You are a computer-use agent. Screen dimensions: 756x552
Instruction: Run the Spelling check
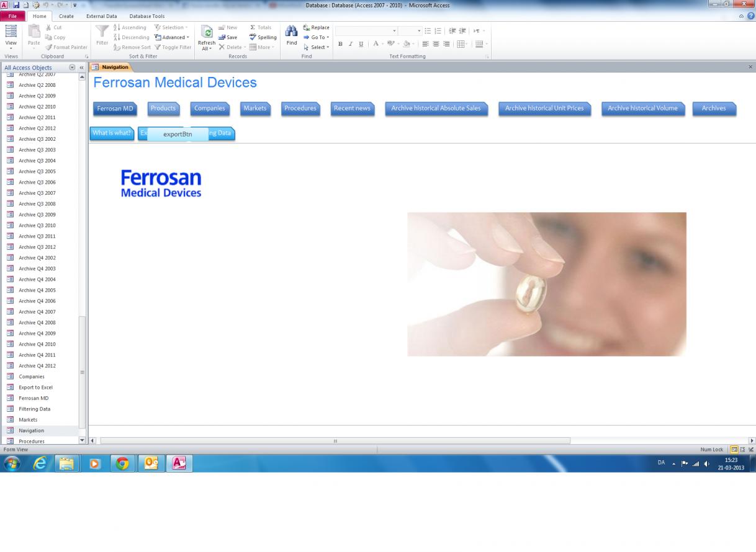tap(263, 37)
